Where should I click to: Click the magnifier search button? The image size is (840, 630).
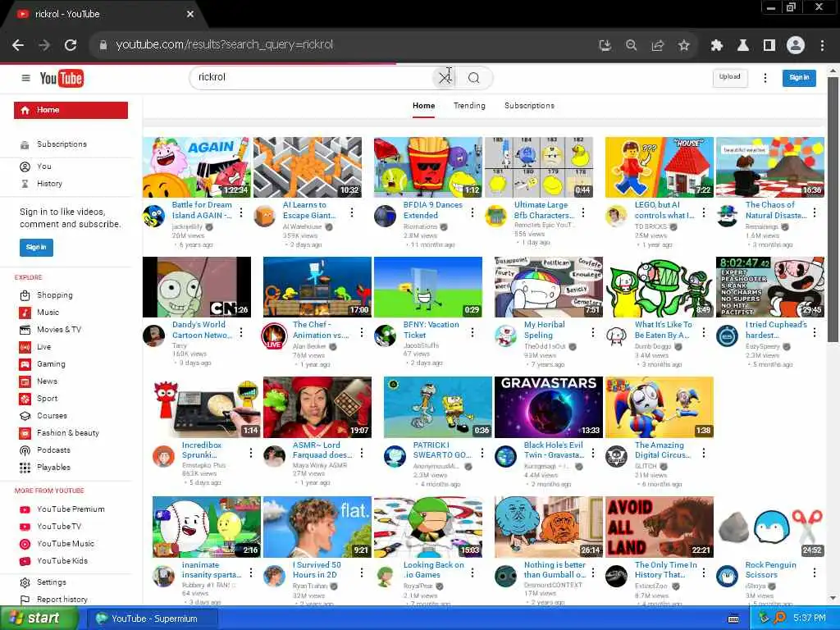(473, 78)
